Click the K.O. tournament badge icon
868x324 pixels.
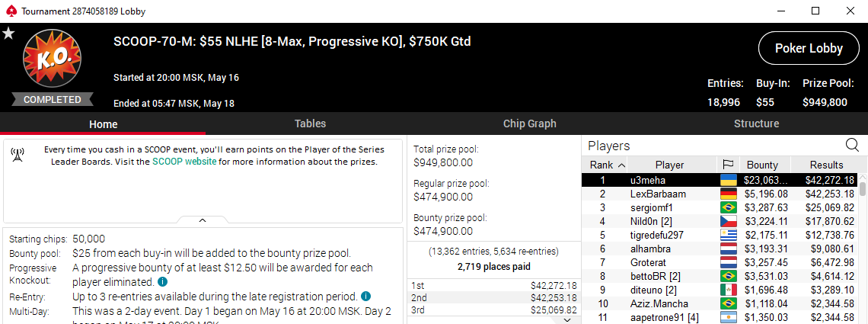coord(52,59)
